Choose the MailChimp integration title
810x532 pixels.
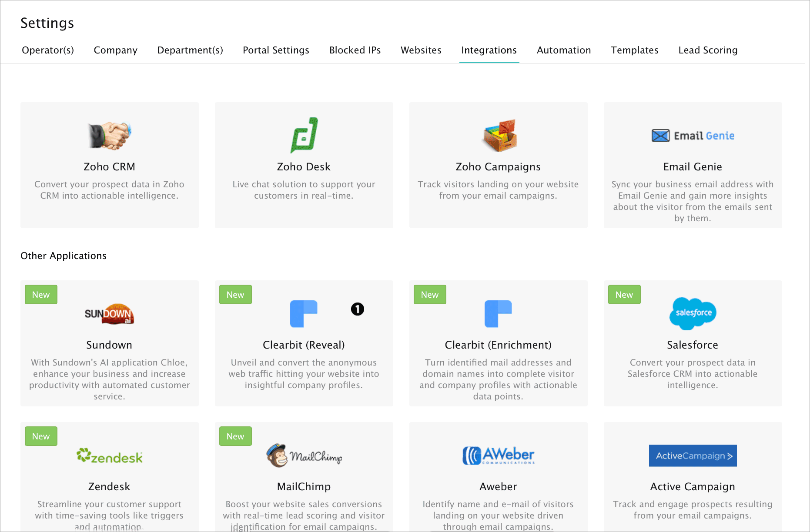click(x=304, y=486)
